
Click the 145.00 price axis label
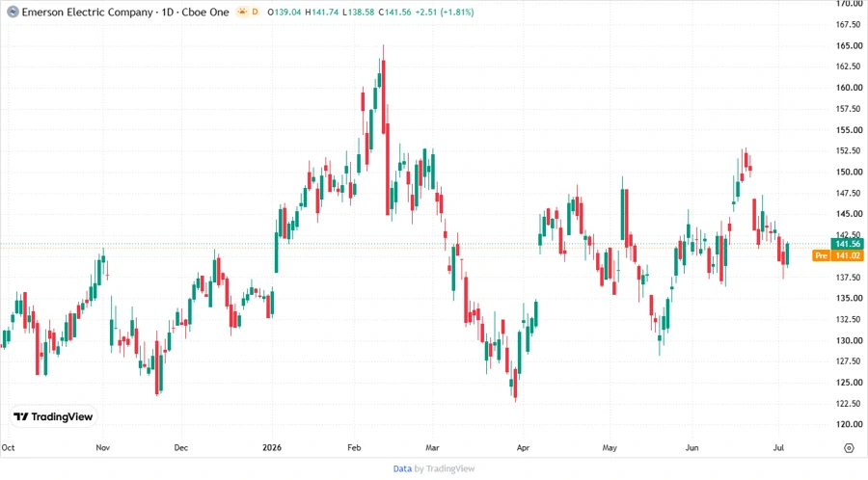(849, 213)
